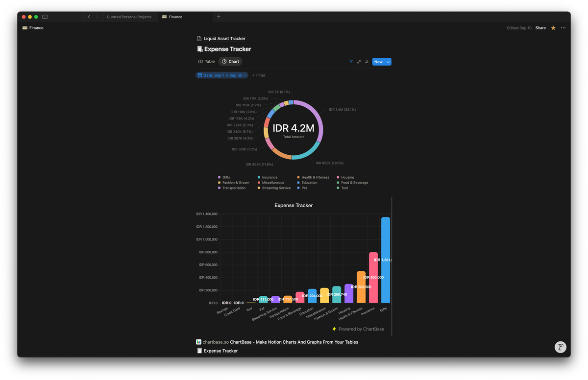Click the ChartBase lightning bolt icon
The image size is (588, 380).
tap(334, 329)
